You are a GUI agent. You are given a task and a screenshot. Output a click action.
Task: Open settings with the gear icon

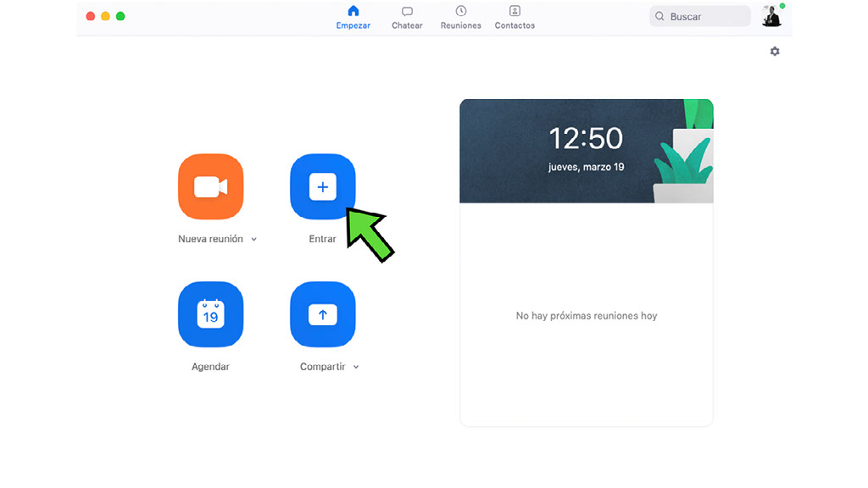pos(775,52)
